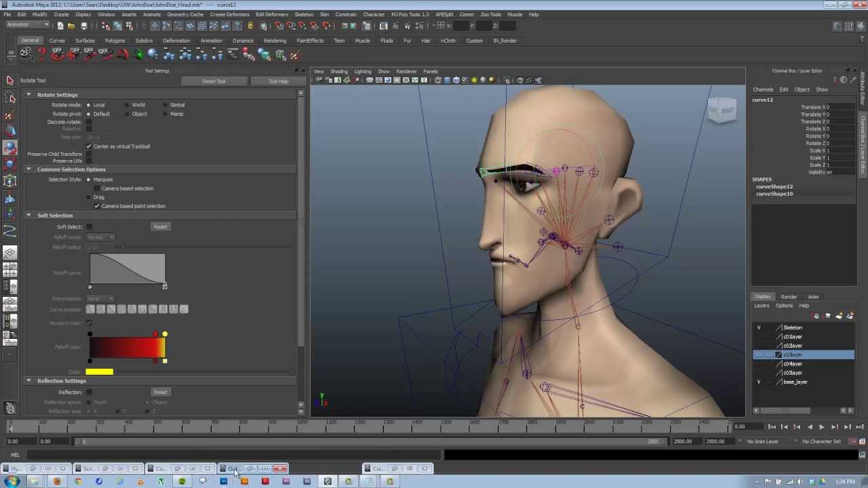Choose the Move tool in toolbox
The height and width of the screenshot is (488, 868).
[10, 131]
